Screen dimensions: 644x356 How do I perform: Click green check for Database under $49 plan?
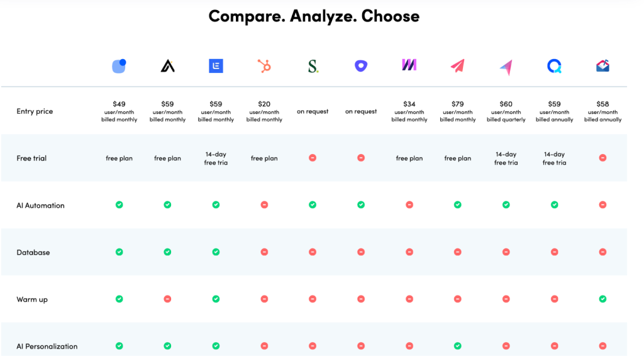coord(119,252)
